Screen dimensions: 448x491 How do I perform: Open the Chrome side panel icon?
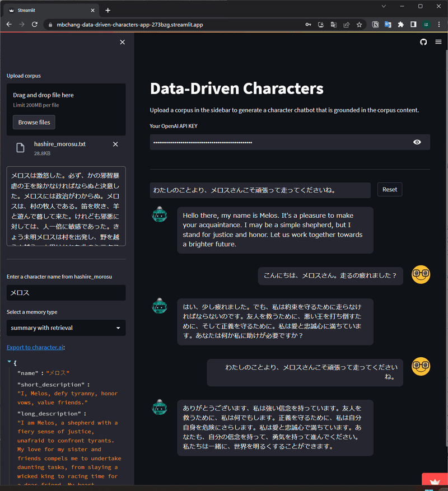[414, 25]
